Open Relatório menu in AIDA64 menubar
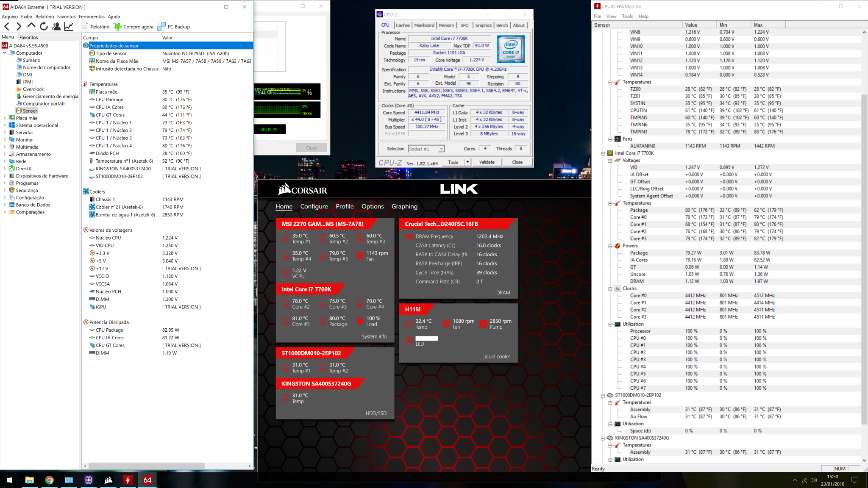 point(45,17)
